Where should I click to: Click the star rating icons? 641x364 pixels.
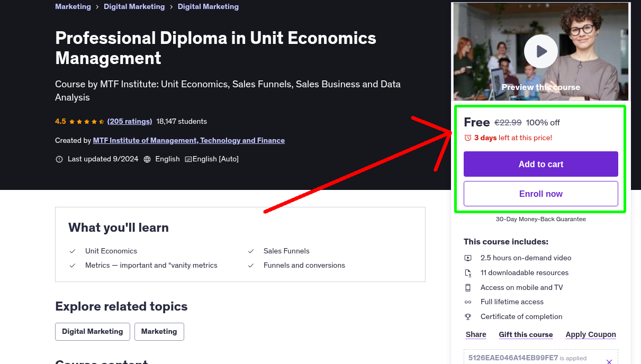[87, 121]
